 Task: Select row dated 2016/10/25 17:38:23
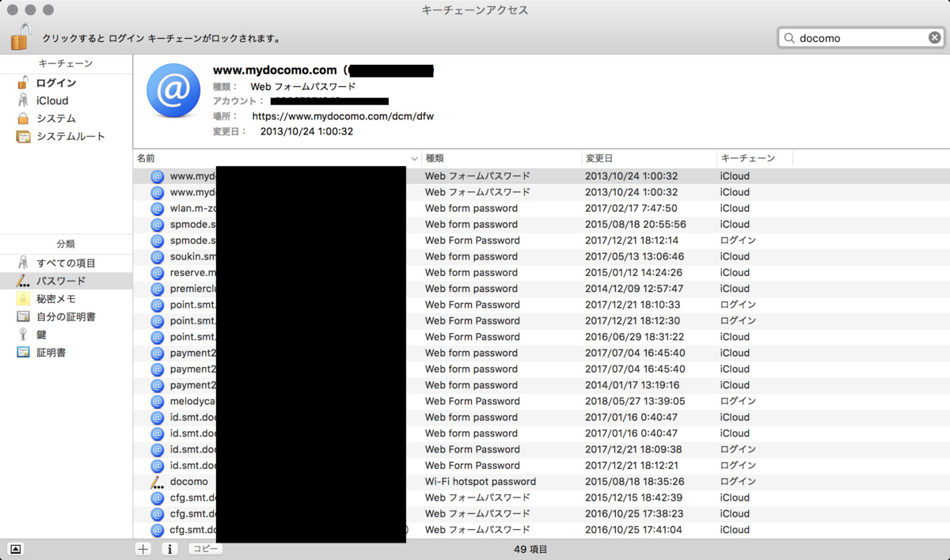[541, 514]
